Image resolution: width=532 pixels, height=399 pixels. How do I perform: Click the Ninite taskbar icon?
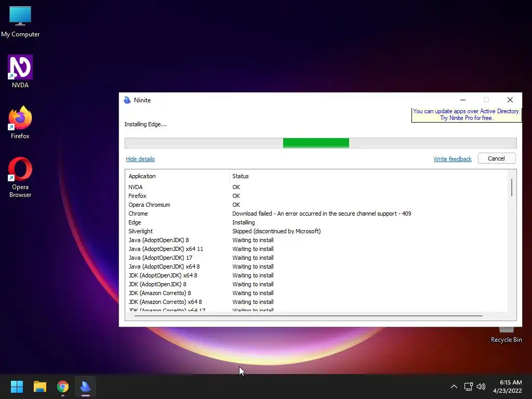[86, 387]
